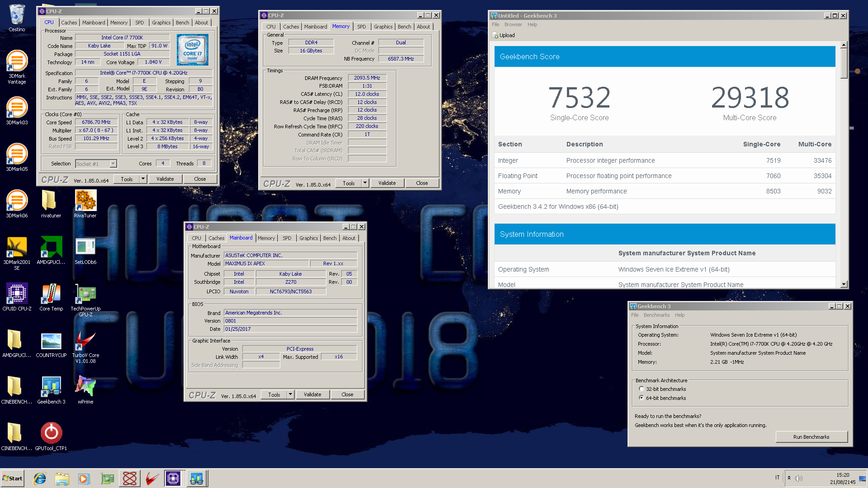Launch CPUID CPU-Z desktop shortcut
The height and width of the screenshot is (488, 868).
pyautogui.click(x=17, y=297)
